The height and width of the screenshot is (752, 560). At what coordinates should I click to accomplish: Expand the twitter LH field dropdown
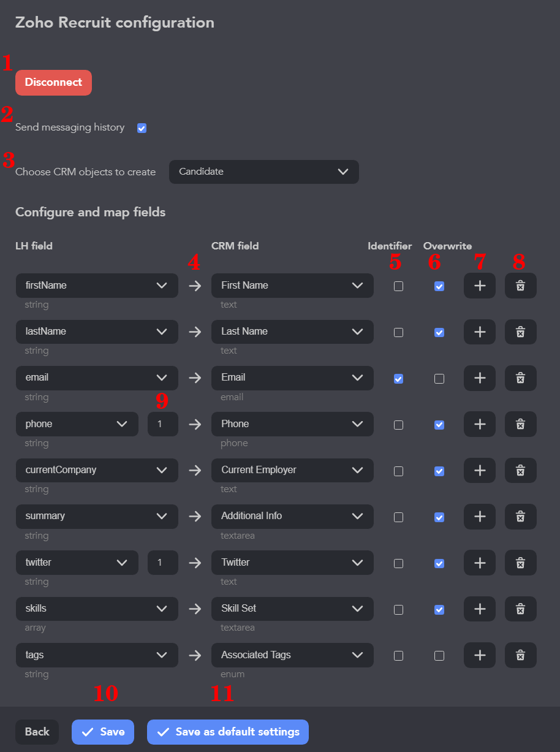(77, 563)
